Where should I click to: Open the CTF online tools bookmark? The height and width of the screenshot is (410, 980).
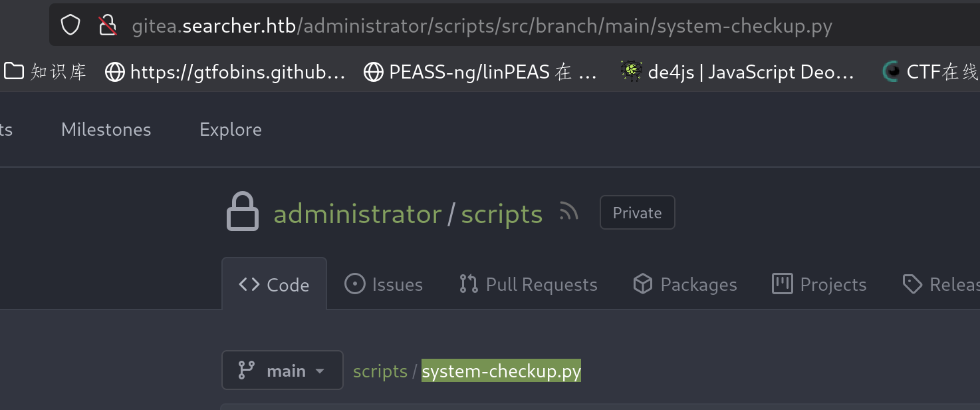pos(929,72)
